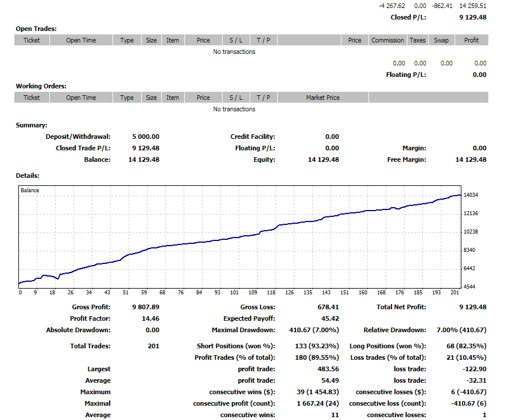505x420 pixels.
Task: Click the Swap column header
Action: [x=441, y=40]
